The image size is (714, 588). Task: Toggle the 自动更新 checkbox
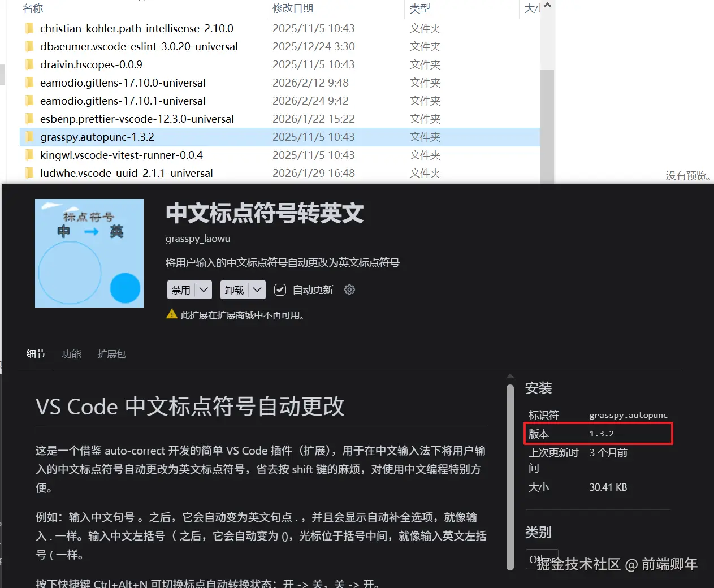pyautogui.click(x=280, y=289)
